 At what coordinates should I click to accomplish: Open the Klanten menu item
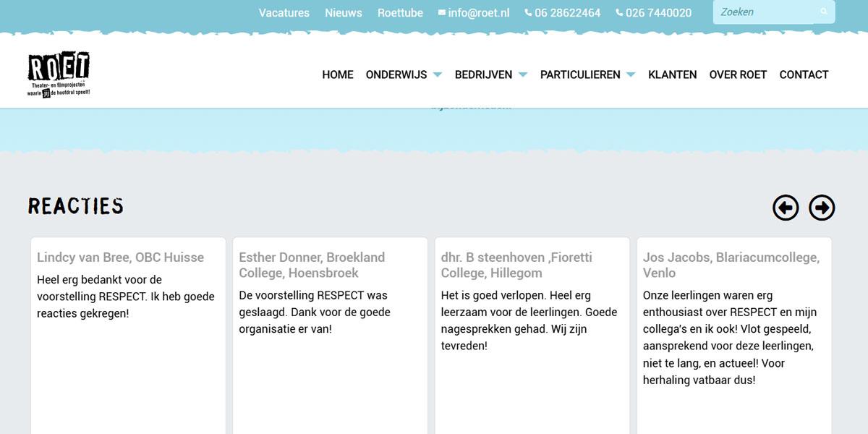[672, 75]
